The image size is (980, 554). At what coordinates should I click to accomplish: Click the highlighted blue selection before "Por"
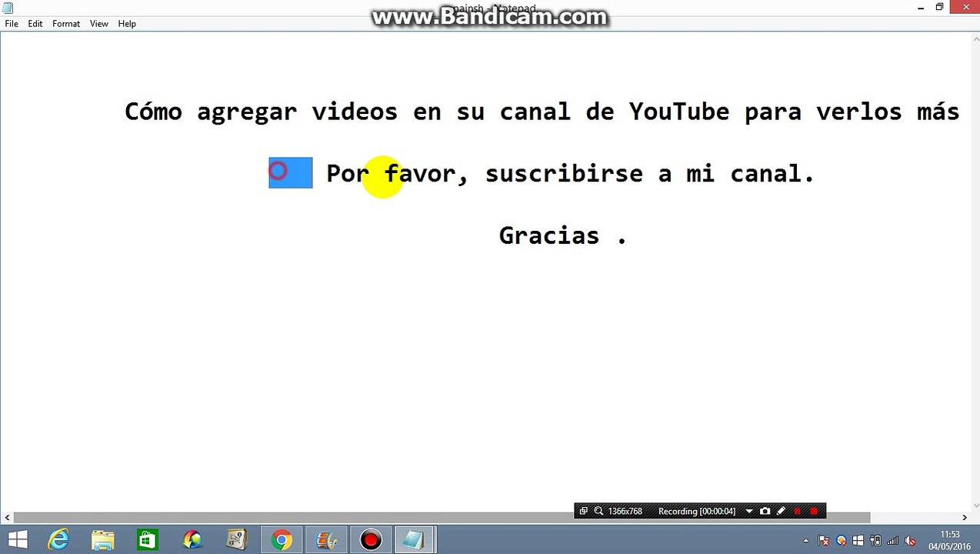pos(291,172)
